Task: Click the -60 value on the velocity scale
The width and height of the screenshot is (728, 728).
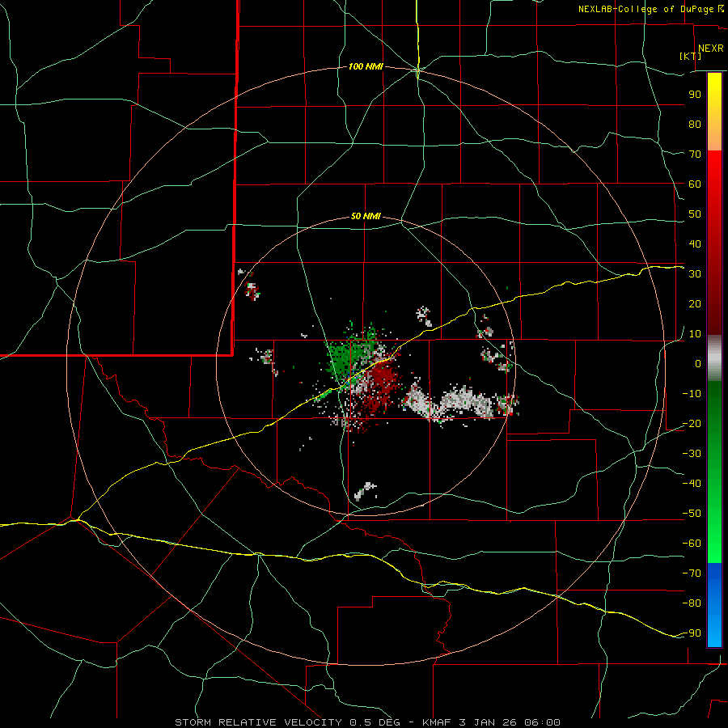Action: point(692,544)
